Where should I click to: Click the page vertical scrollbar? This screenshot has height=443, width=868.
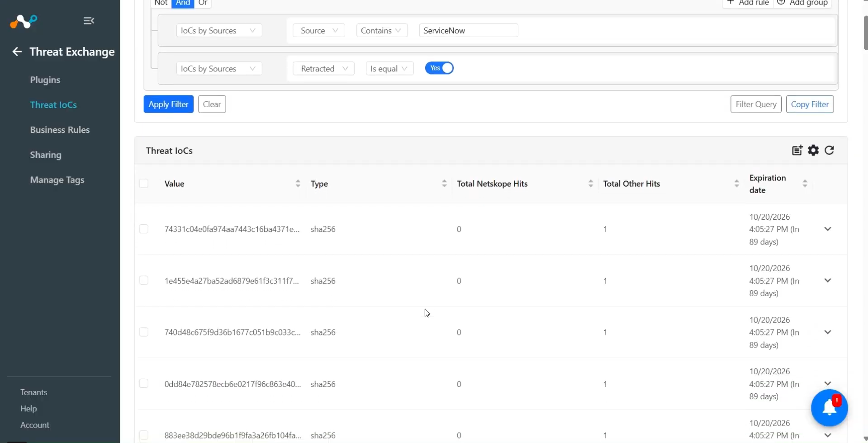point(865,33)
